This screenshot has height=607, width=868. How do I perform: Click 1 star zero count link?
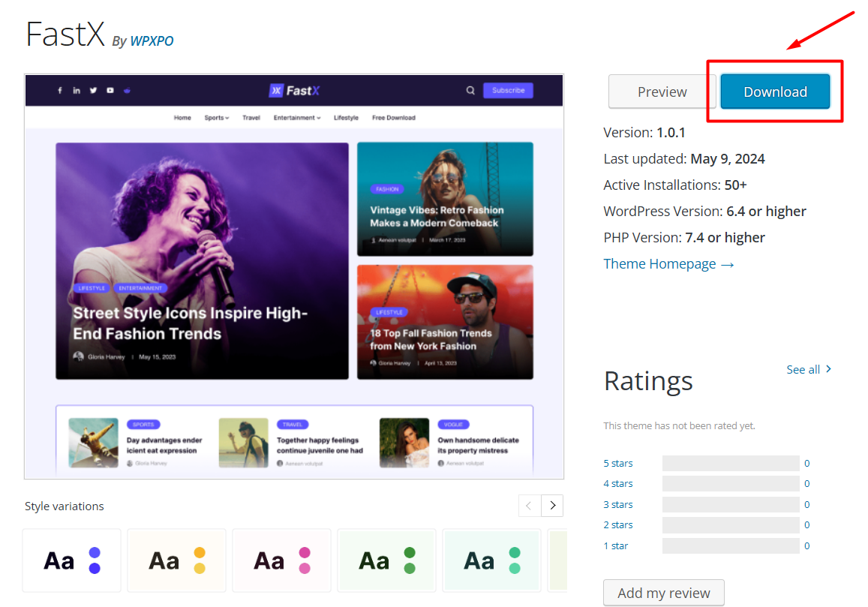tap(807, 545)
